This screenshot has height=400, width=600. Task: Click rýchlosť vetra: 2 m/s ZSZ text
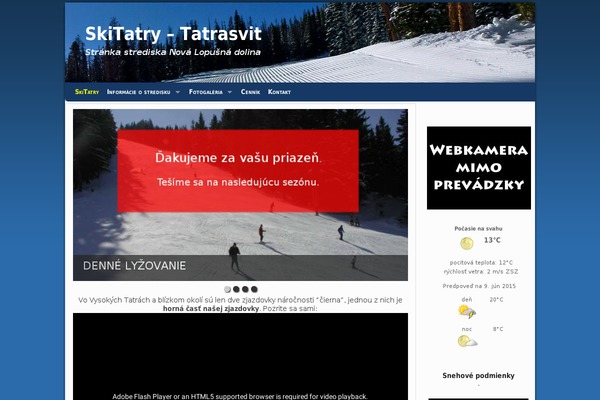tap(481, 272)
